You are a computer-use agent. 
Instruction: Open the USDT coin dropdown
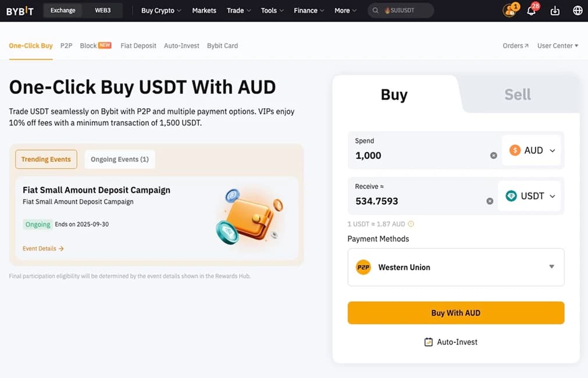pos(529,196)
